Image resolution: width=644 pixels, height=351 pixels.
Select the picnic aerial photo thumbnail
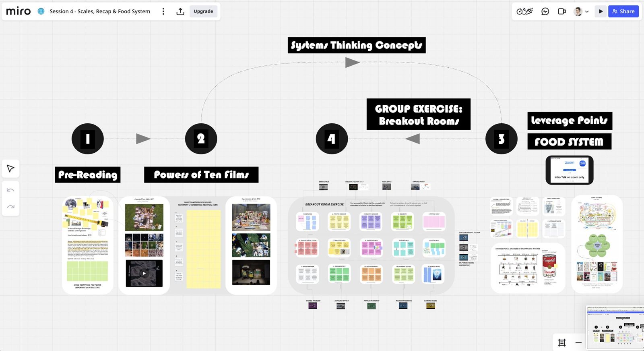click(144, 217)
